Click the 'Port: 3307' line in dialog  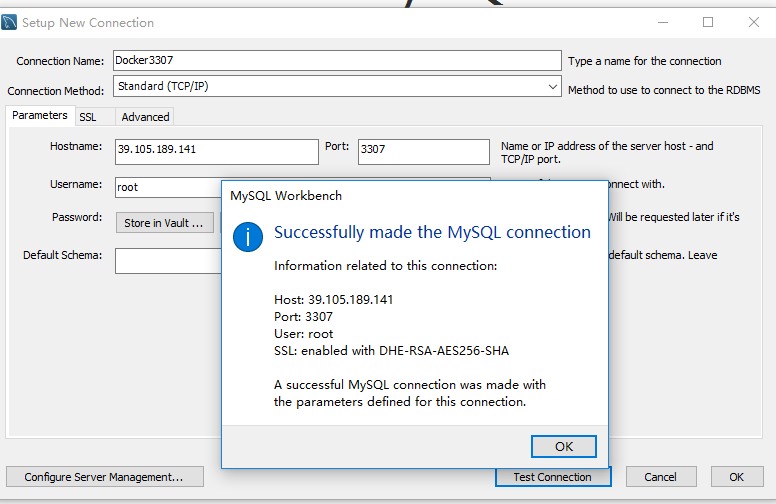click(303, 316)
